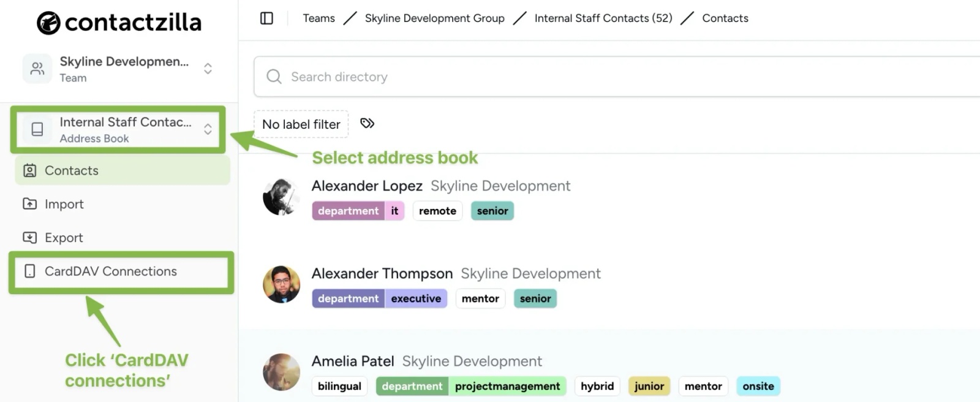Open the Amelia Patel contact
This screenshot has height=402, width=980.
(x=353, y=361)
